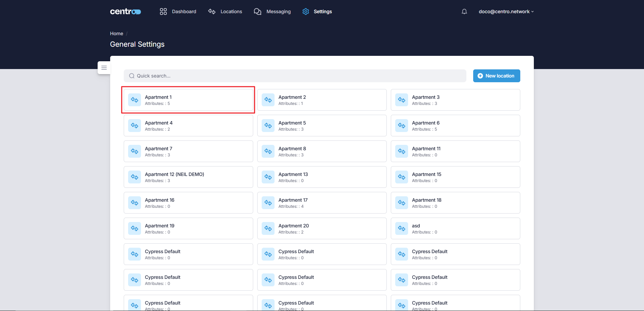Open the Apartment 19 location name
Screen dimensions: 644x311
click(160, 226)
